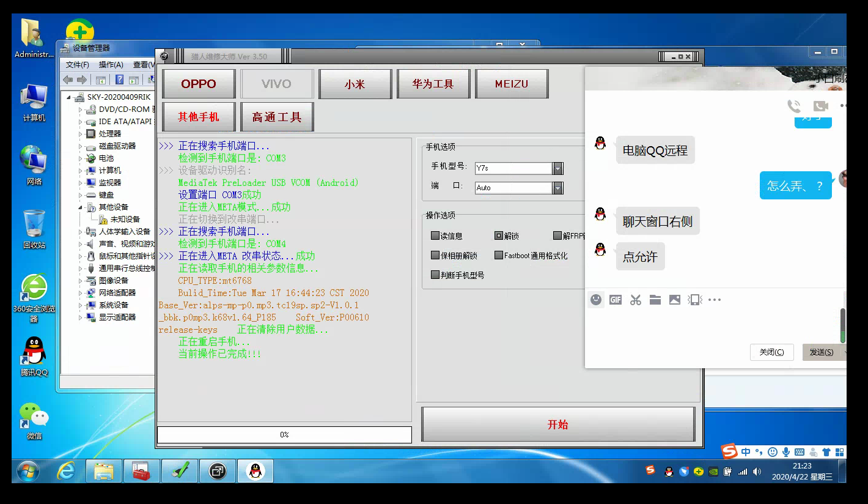Screen dimensions: 868x504
Task: Click the window shake icon in QQ
Action: click(x=695, y=300)
